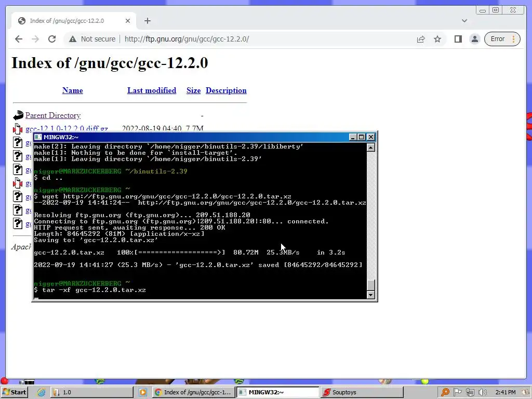Select the Index of /gnu/gcc/gcc-12.2.0 tab
The image size is (532, 399).
point(74,21)
